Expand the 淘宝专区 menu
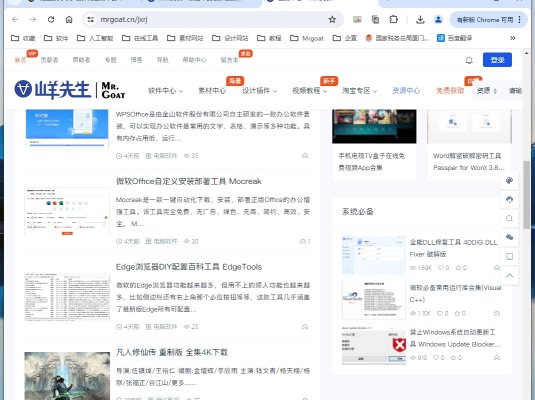This screenshot has width=535, height=400. click(x=360, y=91)
